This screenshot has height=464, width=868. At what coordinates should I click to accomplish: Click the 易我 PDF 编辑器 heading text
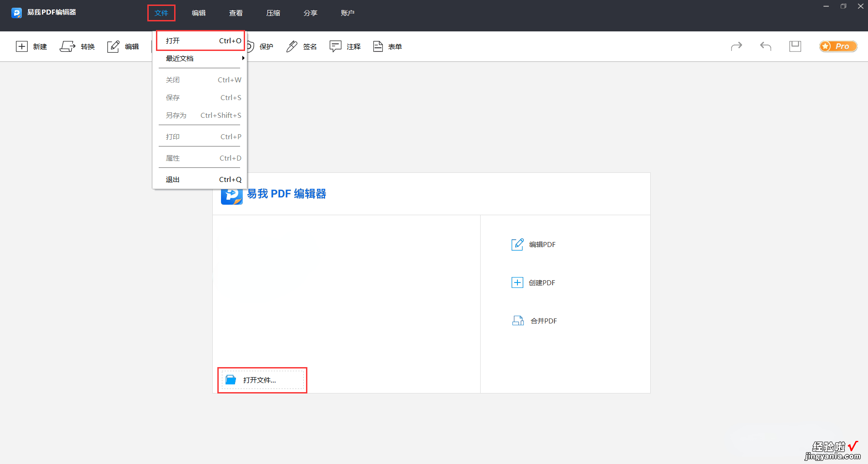click(x=286, y=194)
